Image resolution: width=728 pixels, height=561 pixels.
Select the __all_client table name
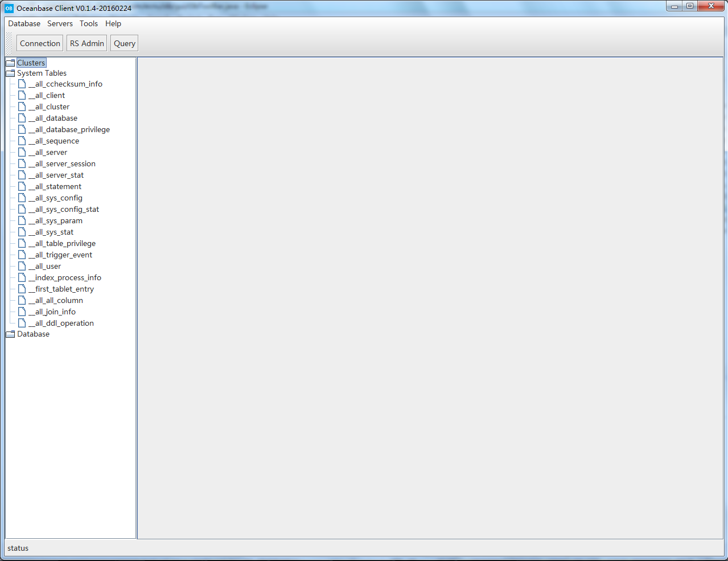(47, 95)
